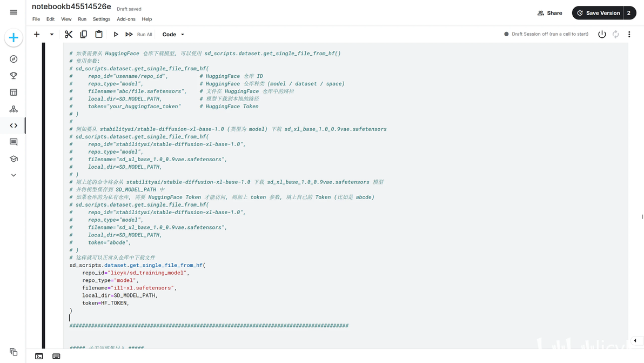Open the notebook more options menu

(x=629, y=34)
